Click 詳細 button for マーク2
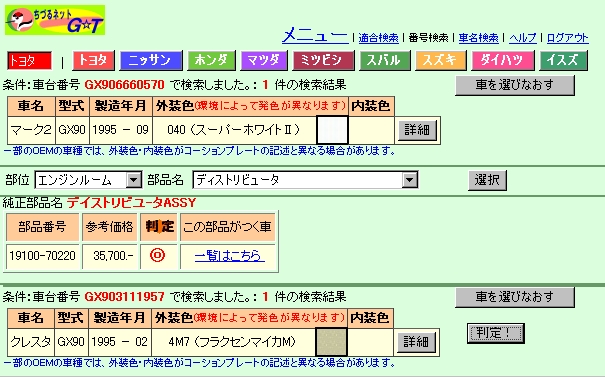The width and height of the screenshot is (605, 377). pyautogui.click(x=417, y=130)
